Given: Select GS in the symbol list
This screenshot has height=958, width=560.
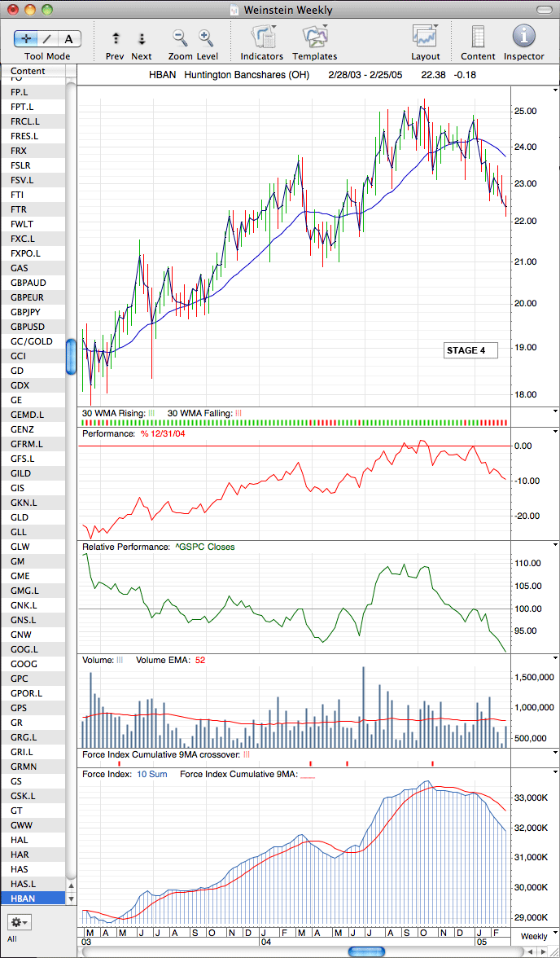Looking at the screenshot, I should click(33, 780).
